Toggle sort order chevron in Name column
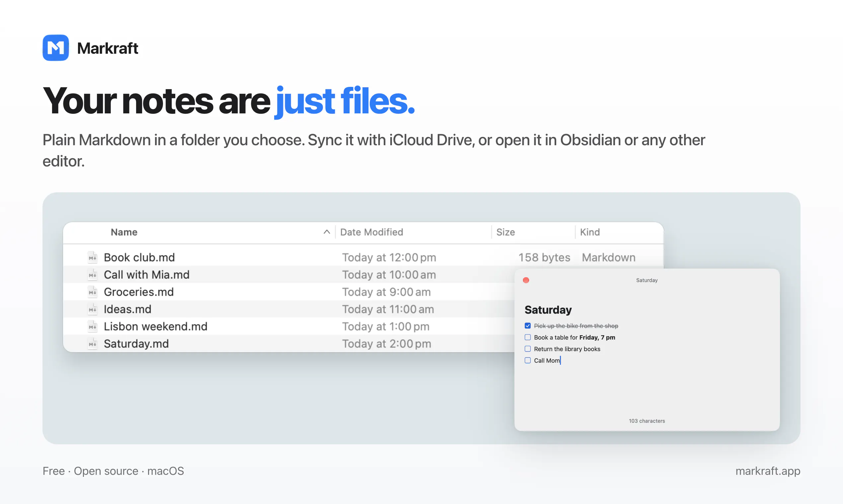The width and height of the screenshot is (843, 504). pos(327,232)
